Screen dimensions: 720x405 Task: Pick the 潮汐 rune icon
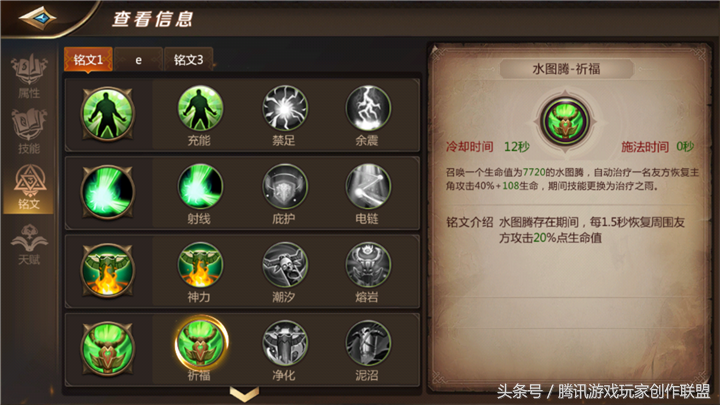[x=285, y=265]
